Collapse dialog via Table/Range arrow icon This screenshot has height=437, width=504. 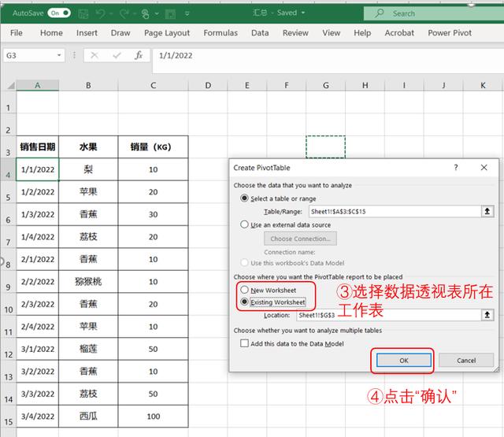coord(487,212)
